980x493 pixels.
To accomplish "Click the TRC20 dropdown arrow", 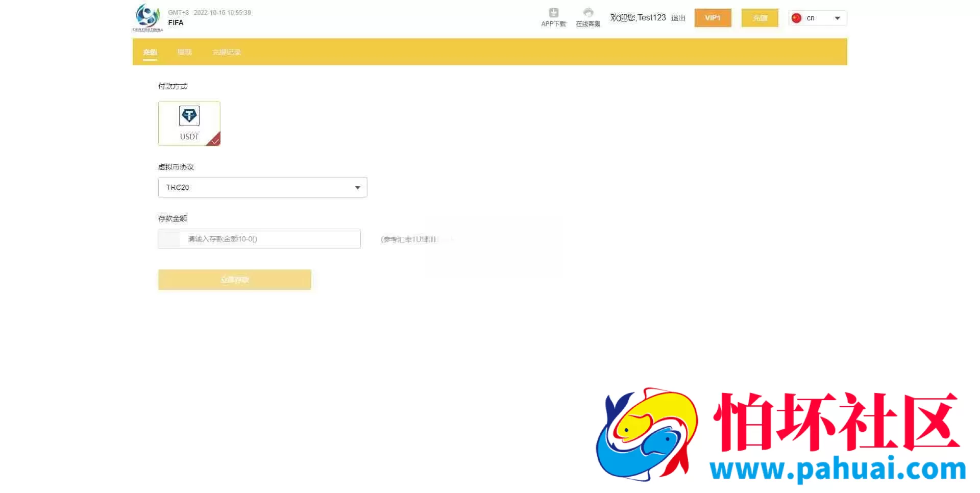I will click(x=358, y=188).
